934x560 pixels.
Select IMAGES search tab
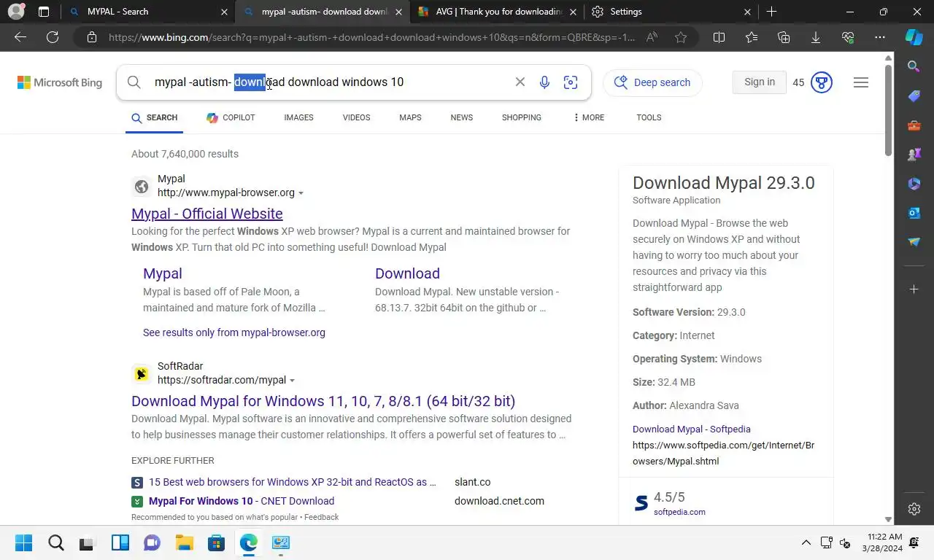(x=298, y=117)
